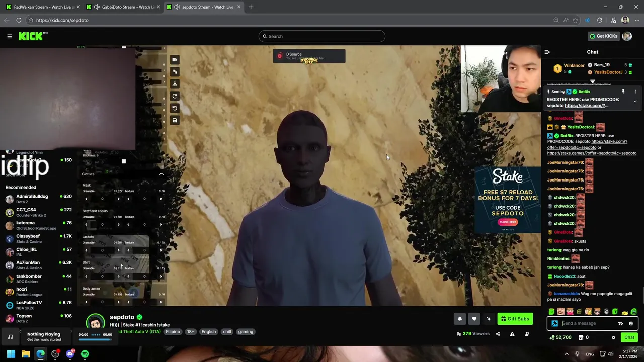Open LosPollosTV recommended channel
The height and width of the screenshot is (362, 644).
pos(38,305)
